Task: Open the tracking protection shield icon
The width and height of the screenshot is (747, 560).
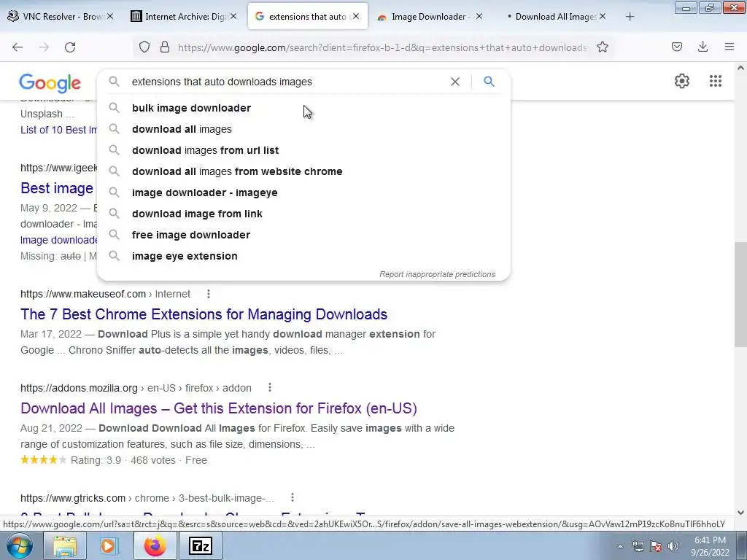Action: [144, 47]
